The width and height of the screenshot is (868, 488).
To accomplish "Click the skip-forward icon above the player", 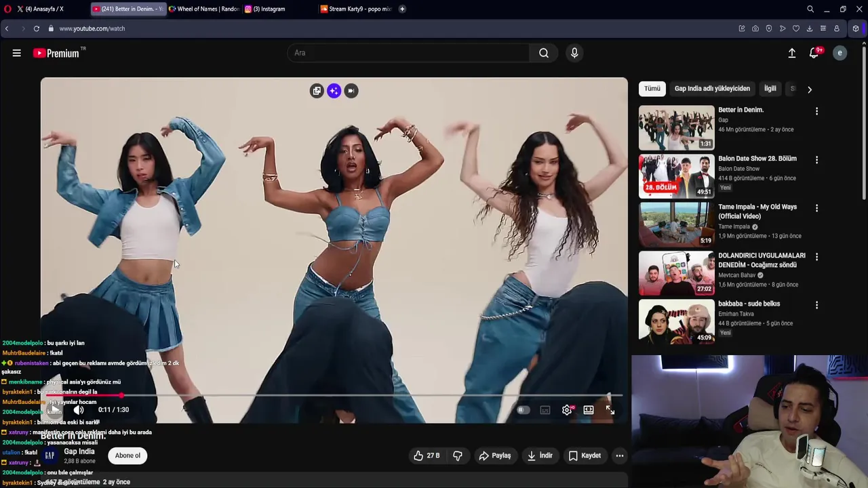I will coord(351,91).
